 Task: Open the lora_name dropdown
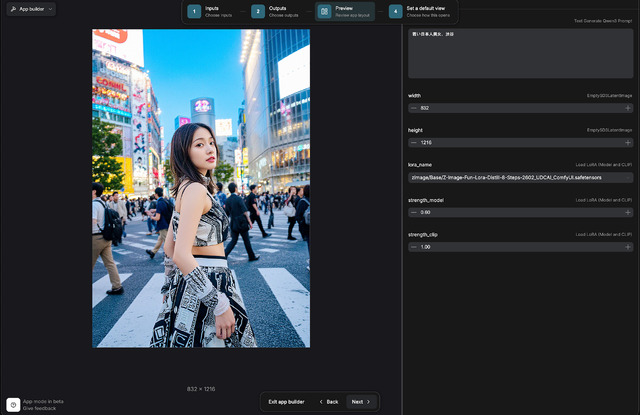(519, 177)
